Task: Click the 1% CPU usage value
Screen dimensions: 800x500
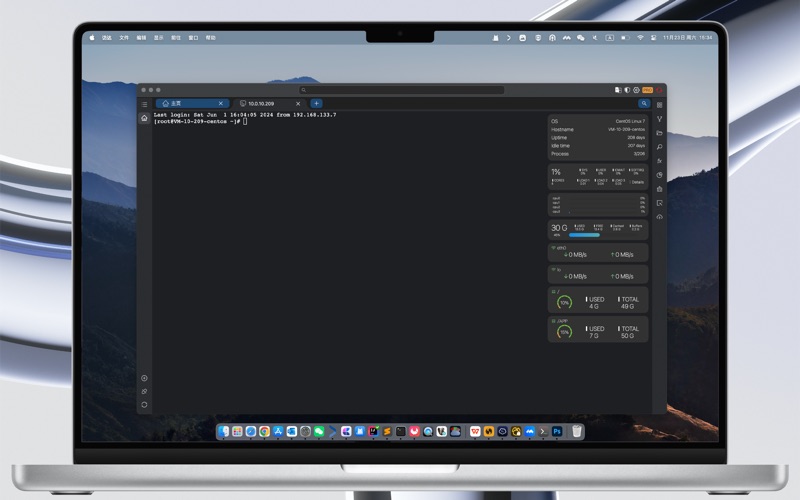Action: click(556, 172)
